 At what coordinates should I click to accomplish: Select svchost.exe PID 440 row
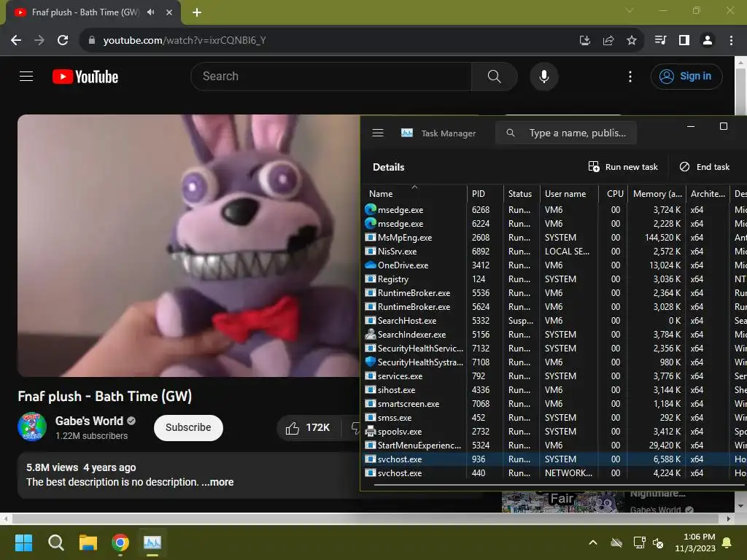553,472
